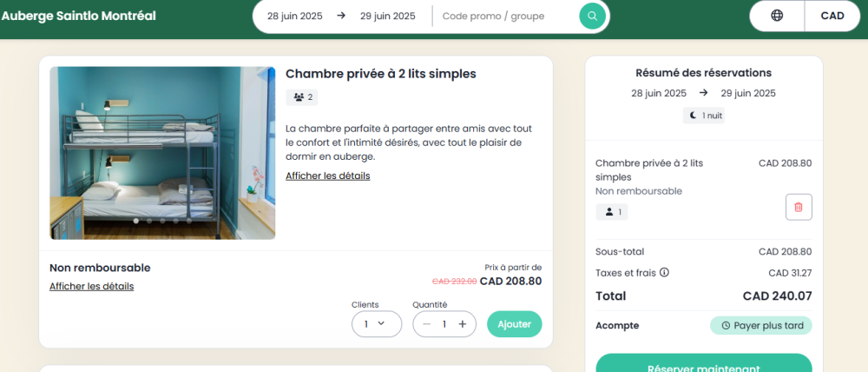
Task: Open Afficher les détails under Non remboursable
Action: tap(91, 286)
